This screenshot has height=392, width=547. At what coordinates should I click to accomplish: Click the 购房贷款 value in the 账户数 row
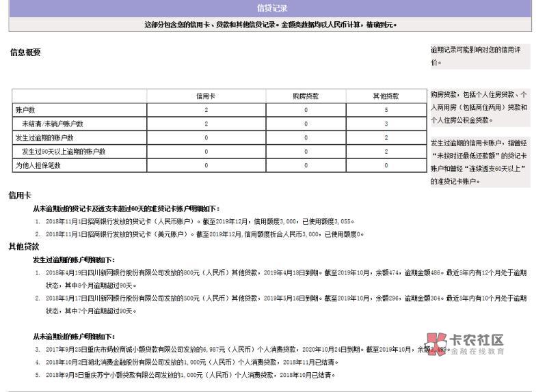click(x=306, y=110)
